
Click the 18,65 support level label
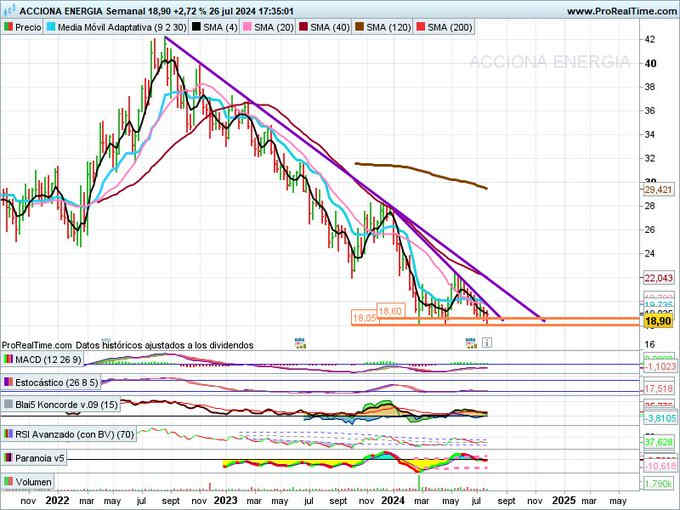[364, 318]
